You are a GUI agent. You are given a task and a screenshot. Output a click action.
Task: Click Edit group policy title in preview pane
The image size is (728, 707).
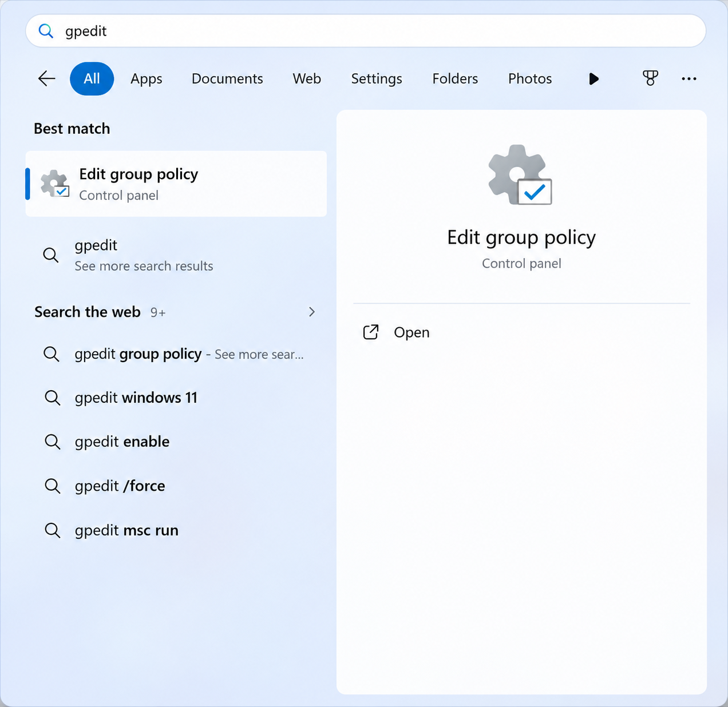coord(521,237)
